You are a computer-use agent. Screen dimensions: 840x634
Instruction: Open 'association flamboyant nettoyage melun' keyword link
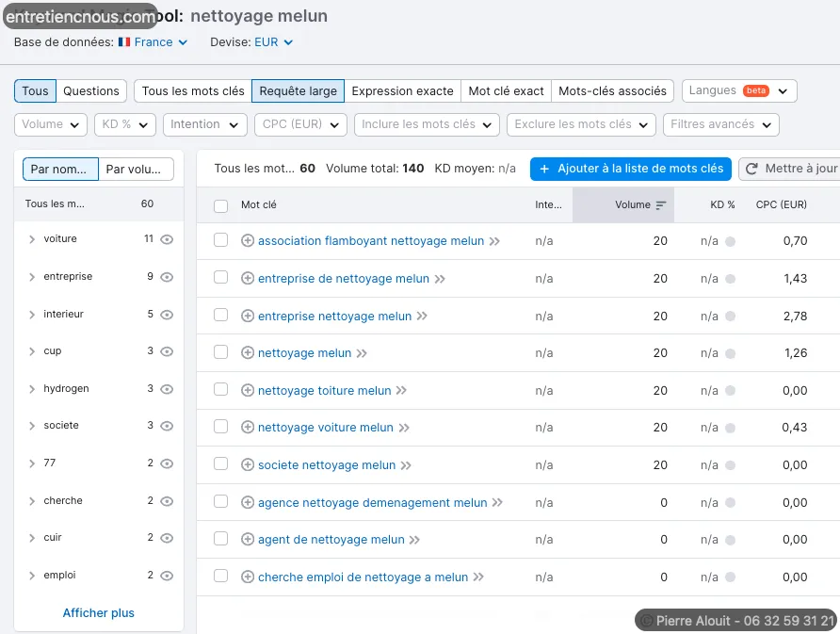pos(370,241)
